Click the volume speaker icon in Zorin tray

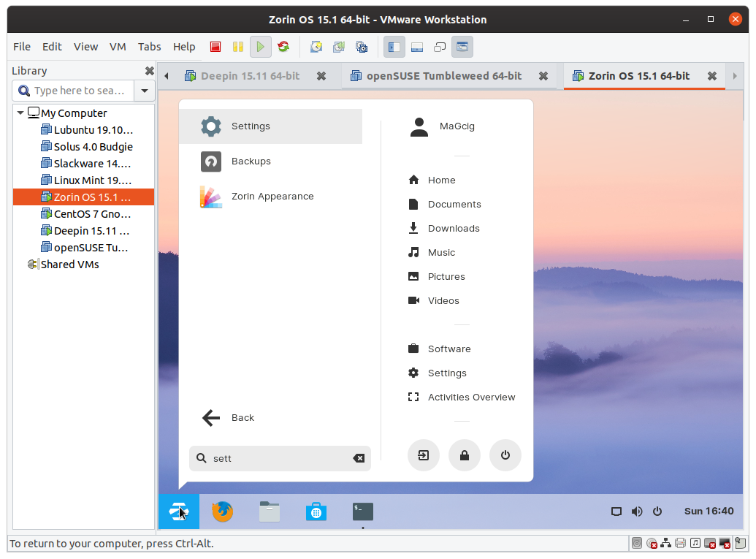click(x=637, y=512)
